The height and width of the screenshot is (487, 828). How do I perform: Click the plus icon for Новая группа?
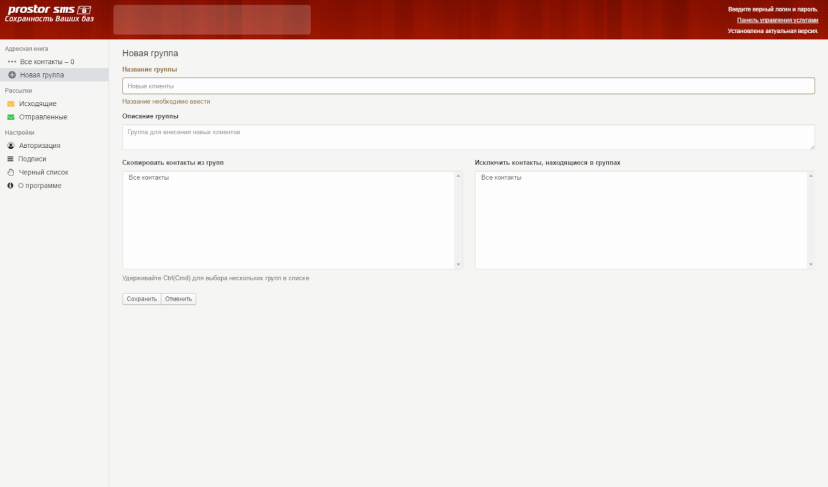coord(12,75)
